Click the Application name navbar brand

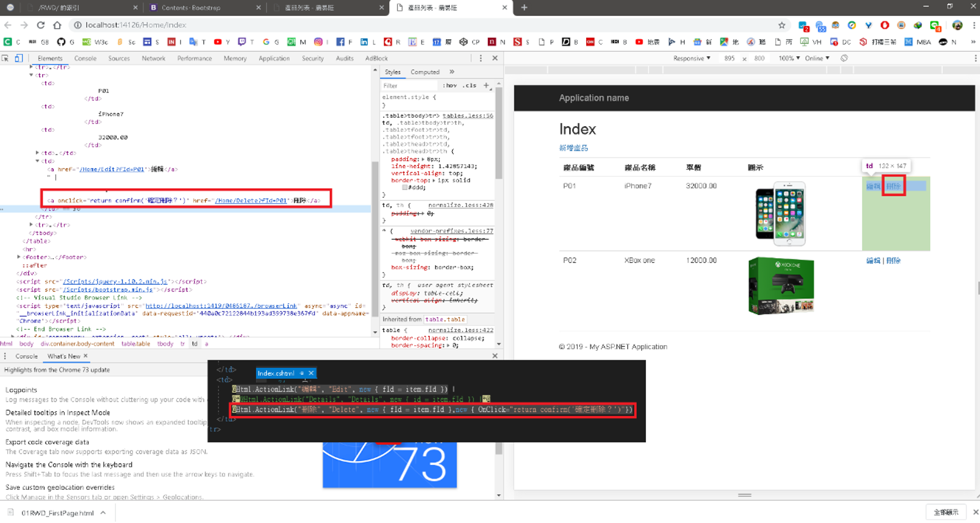(x=594, y=98)
